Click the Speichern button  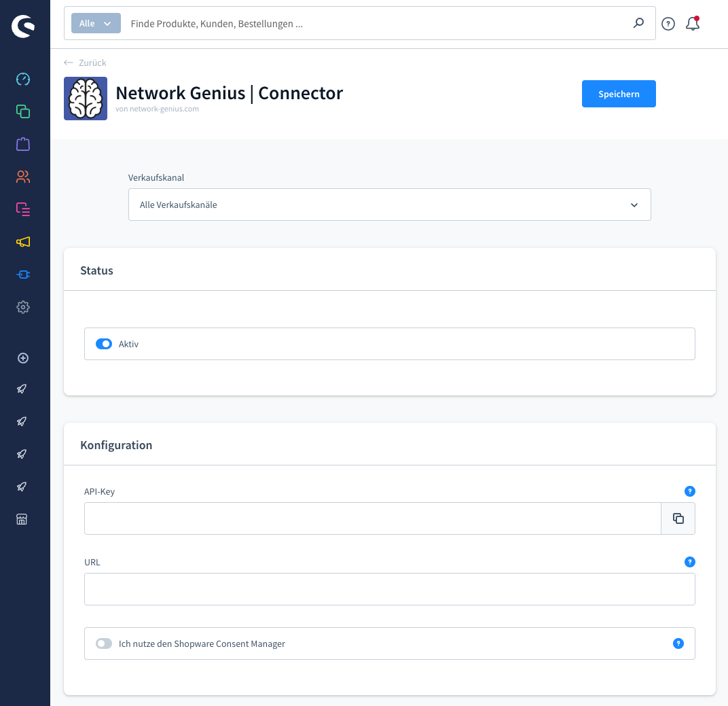point(619,94)
